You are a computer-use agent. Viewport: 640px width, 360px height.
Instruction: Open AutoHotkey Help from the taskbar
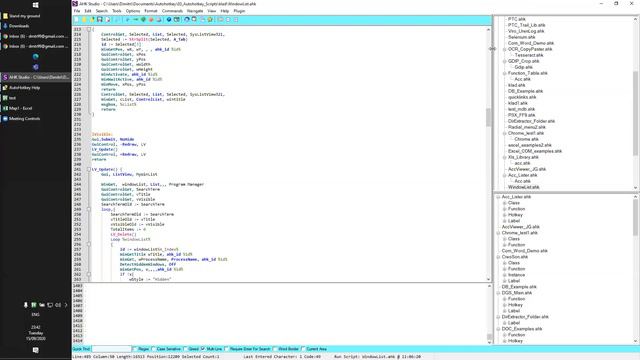click(36, 88)
